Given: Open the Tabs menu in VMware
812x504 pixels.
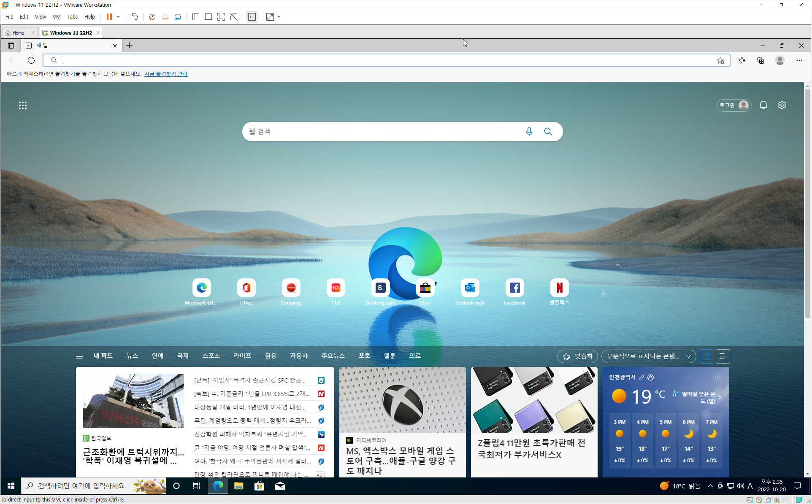Looking at the screenshot, I should pyautogui.click(x=72, y=17).
